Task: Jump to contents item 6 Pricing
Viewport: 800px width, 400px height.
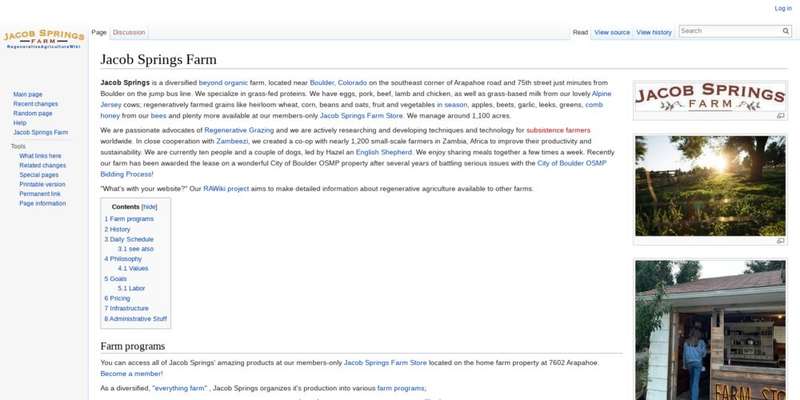Action: 117,298
